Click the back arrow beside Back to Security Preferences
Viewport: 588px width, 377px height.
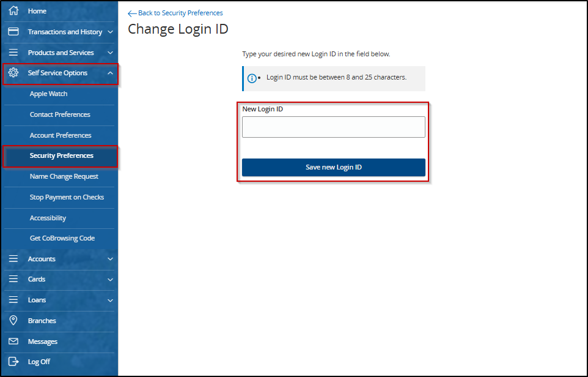click(131, 13)
